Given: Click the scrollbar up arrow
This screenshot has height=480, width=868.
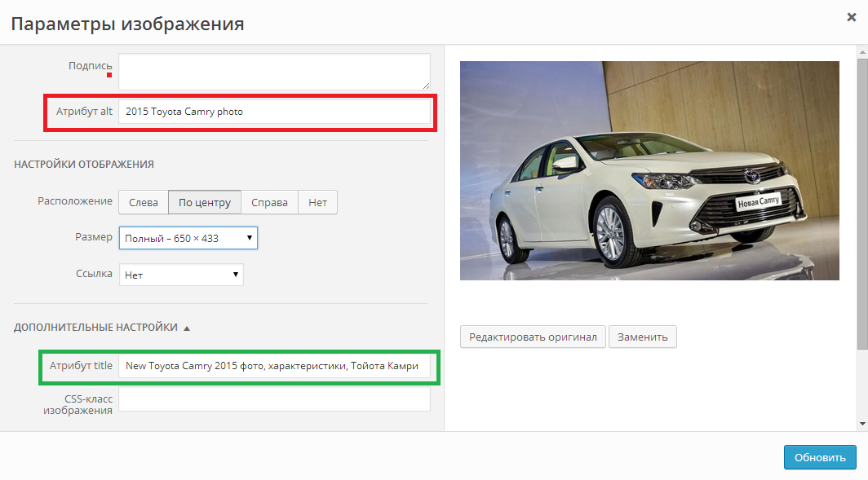Looking at the screenshot, I should tap(862, 52).
